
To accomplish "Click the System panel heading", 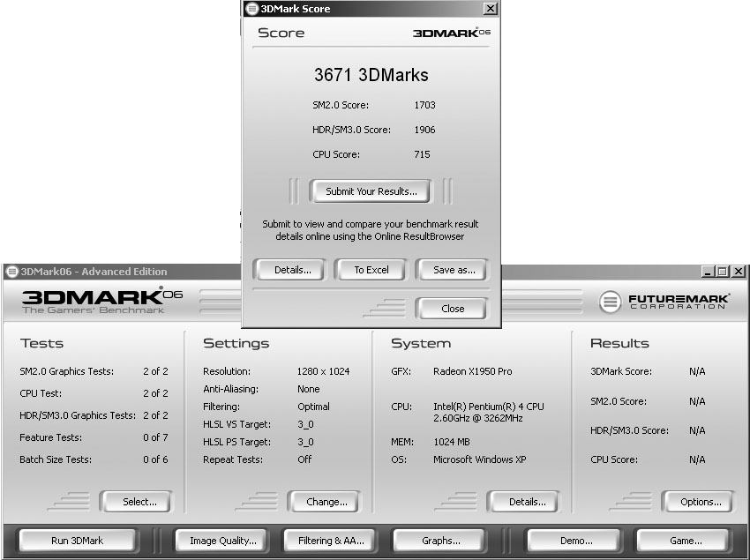I will 421,343.
